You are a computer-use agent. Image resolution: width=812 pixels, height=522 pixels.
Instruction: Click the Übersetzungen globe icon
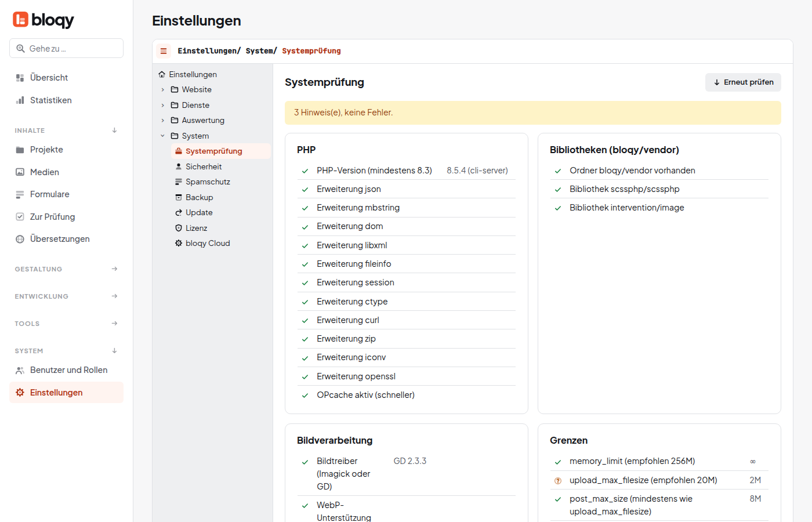20,239
